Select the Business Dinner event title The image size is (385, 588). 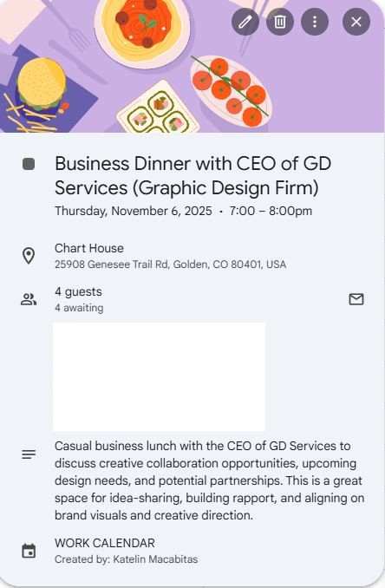[193, 175]
